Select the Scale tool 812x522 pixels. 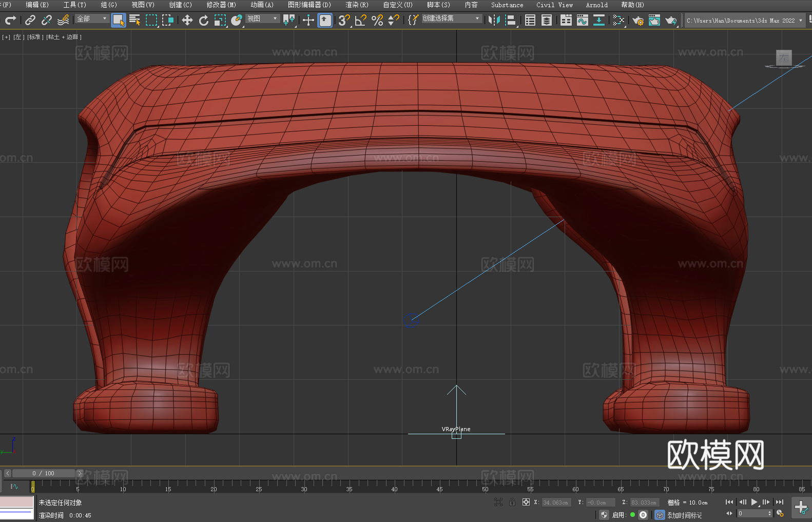220,20
